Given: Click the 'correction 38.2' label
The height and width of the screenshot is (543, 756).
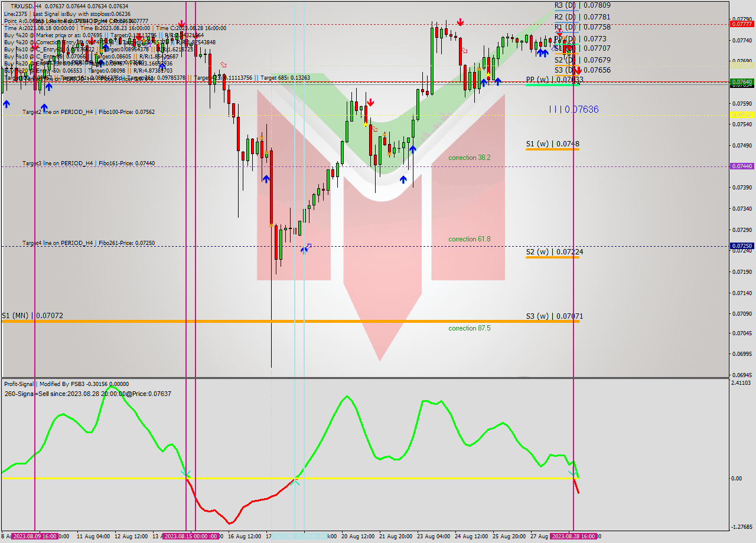Looking at the screenshot, I should 470,158.
